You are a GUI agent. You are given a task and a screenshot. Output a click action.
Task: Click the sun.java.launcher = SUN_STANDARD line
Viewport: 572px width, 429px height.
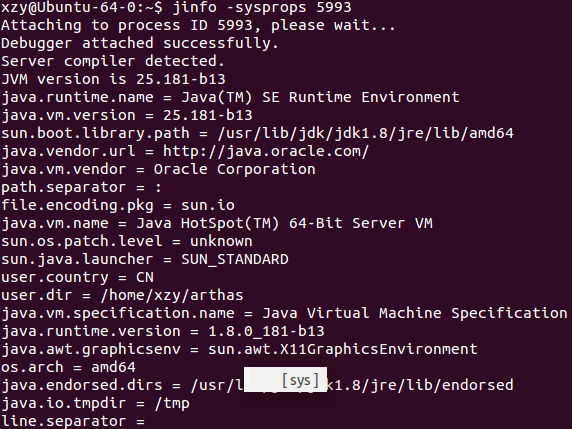145,259
